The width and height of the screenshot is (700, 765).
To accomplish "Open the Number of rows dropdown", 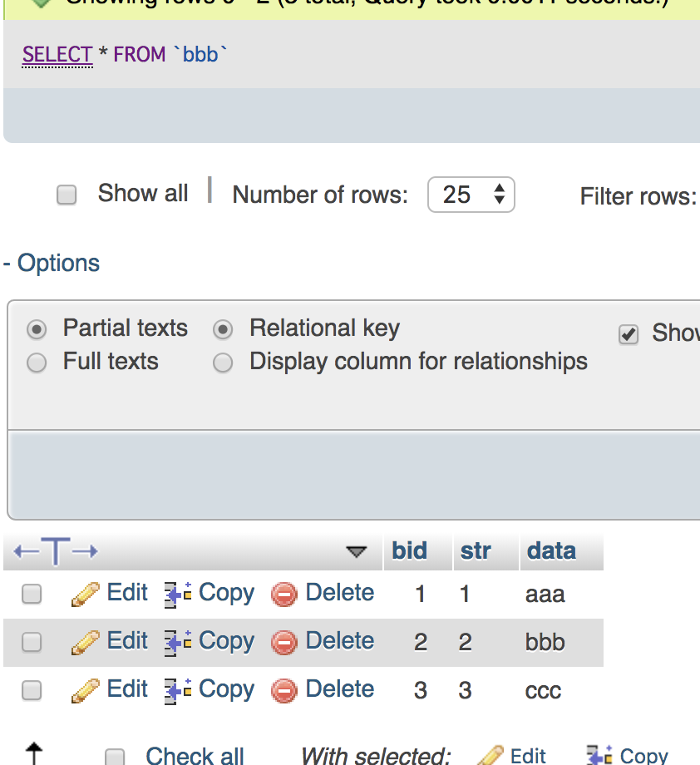I will click(471, 195).
